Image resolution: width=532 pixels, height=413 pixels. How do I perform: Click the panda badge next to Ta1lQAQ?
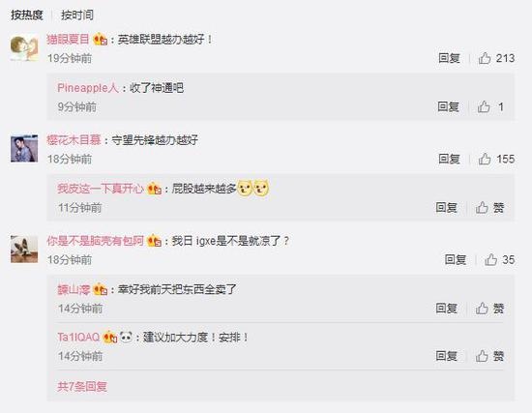point(126,337)
